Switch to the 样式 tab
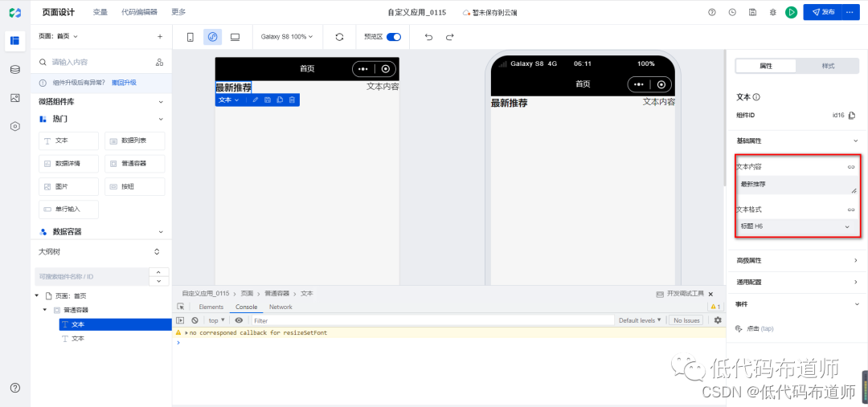Screen dimensions: 868x407 [x=828, y=66]
